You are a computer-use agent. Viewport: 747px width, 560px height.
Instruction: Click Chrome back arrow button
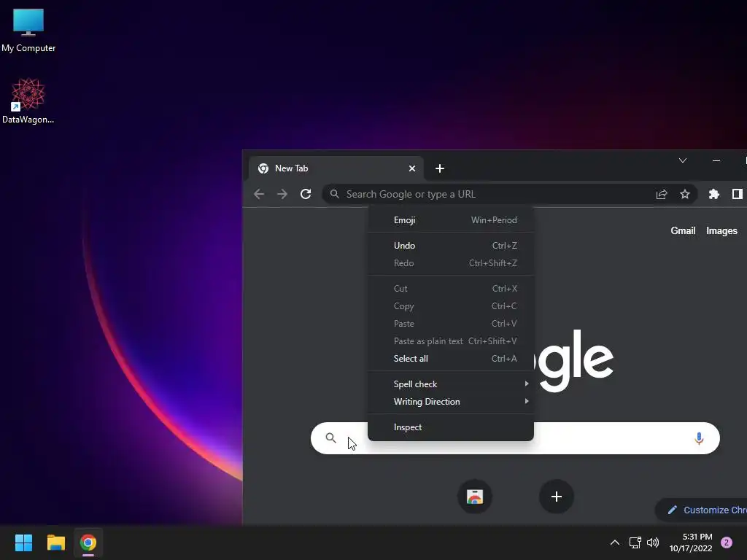[259, 194]
